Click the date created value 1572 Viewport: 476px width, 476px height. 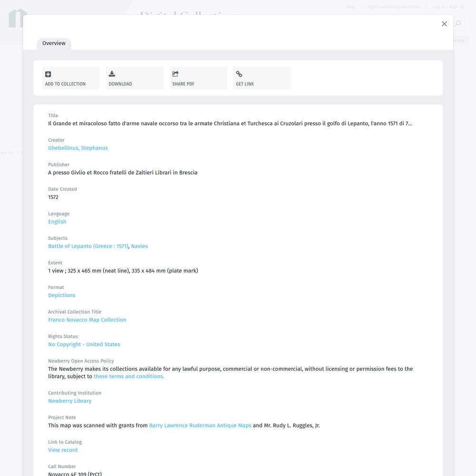click(53, 197)
